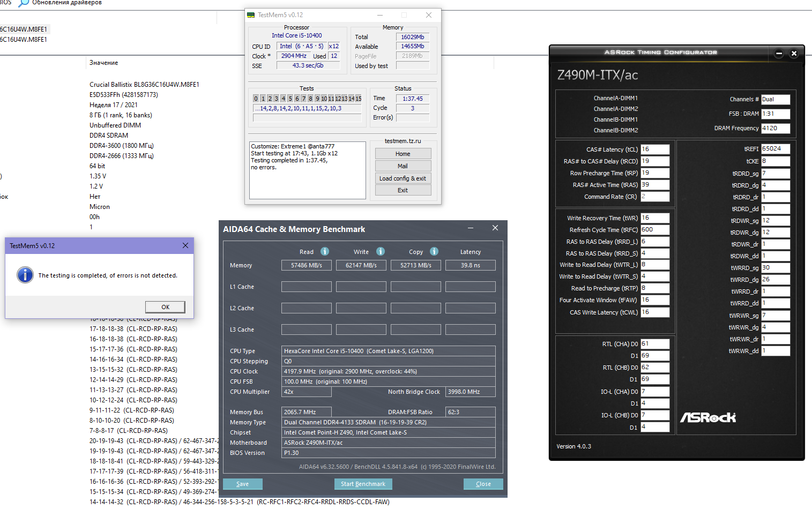Viewport: 812px width, 509px height.
Task: Click the Memory Type value in AIDA64
Action: [x=389, y=422]
